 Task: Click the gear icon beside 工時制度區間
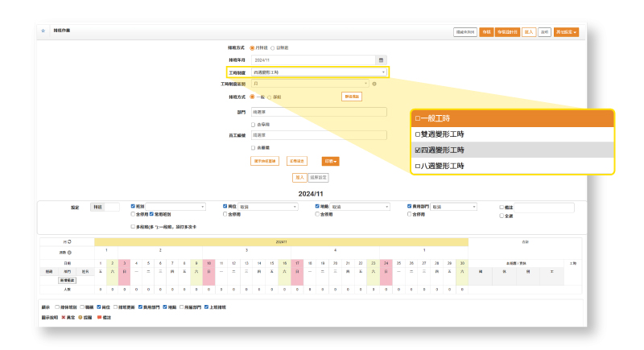pos(374,84)
